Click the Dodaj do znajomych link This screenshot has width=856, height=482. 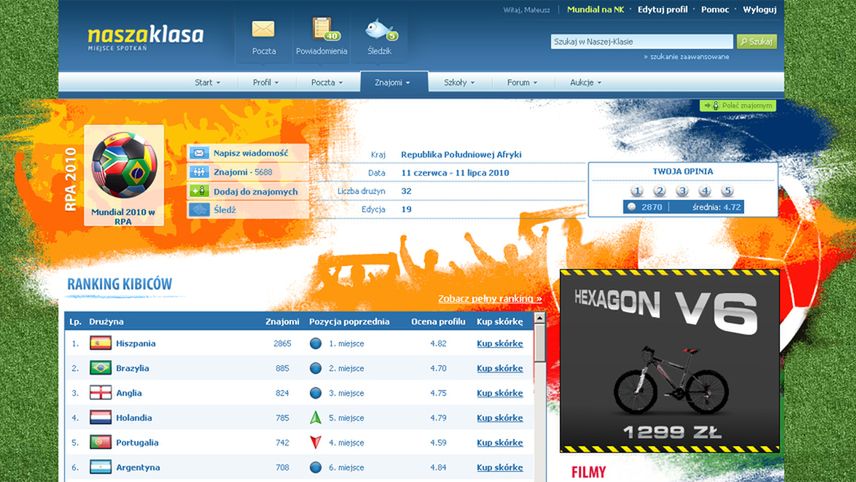pyautogui.click(x=255, y=192)
